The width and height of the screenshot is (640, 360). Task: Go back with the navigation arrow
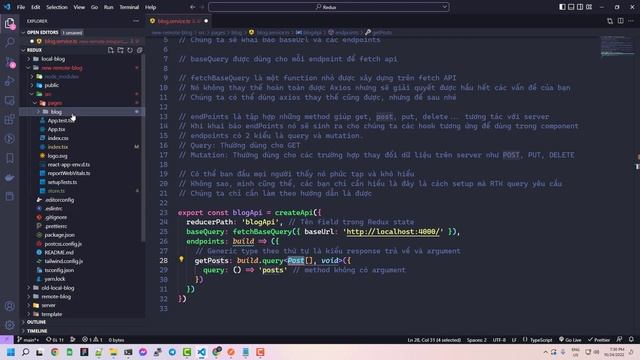[192, 7]
